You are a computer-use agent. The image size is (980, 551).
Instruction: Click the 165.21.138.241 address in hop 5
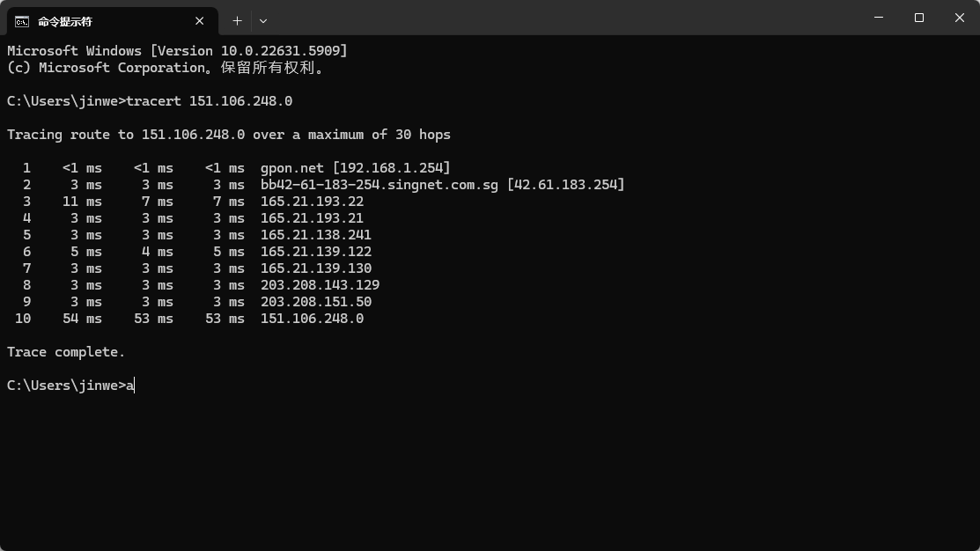click(x=315, y=235)
